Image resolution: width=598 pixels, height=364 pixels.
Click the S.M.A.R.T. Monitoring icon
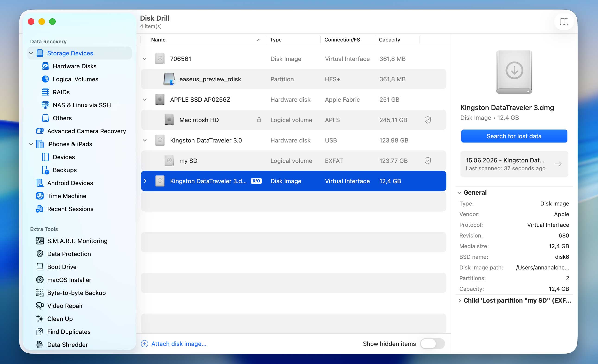pos(40,241)
